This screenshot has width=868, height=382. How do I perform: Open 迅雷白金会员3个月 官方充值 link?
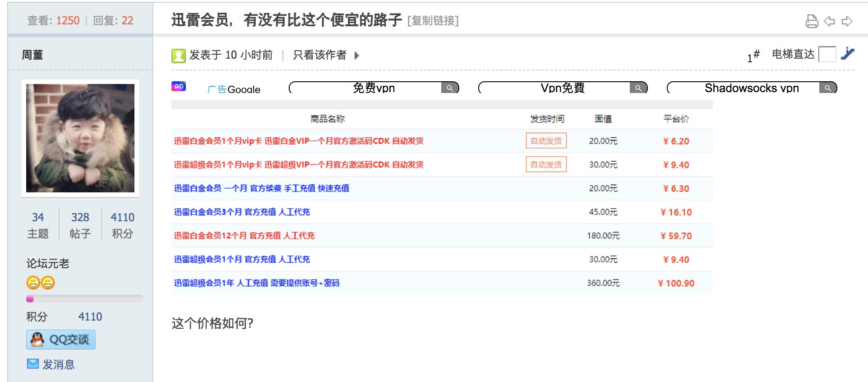pos(242,212)
